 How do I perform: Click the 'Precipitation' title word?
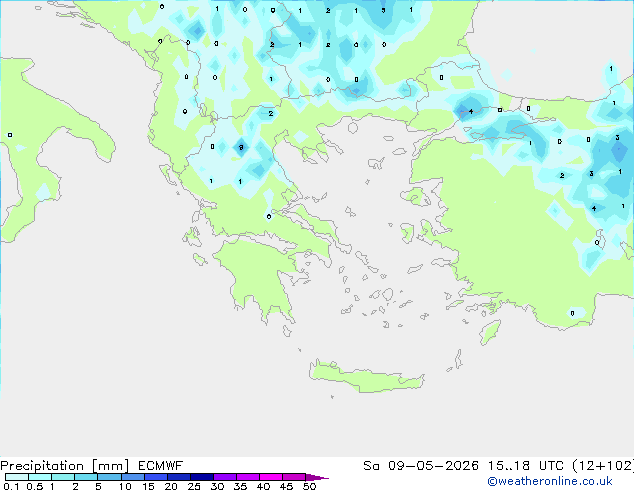(x=42, y=466)
